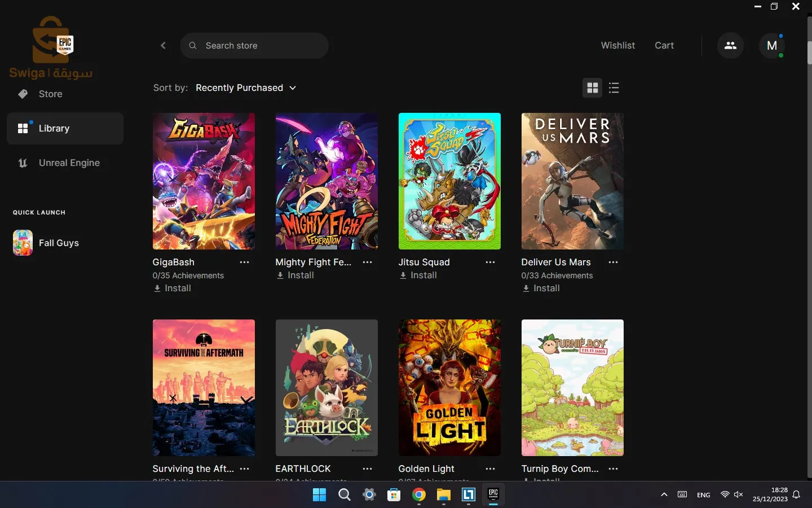Open the Sort by Recently Purchased dropdown
The image size is (812, 508).
coord(246,88)
